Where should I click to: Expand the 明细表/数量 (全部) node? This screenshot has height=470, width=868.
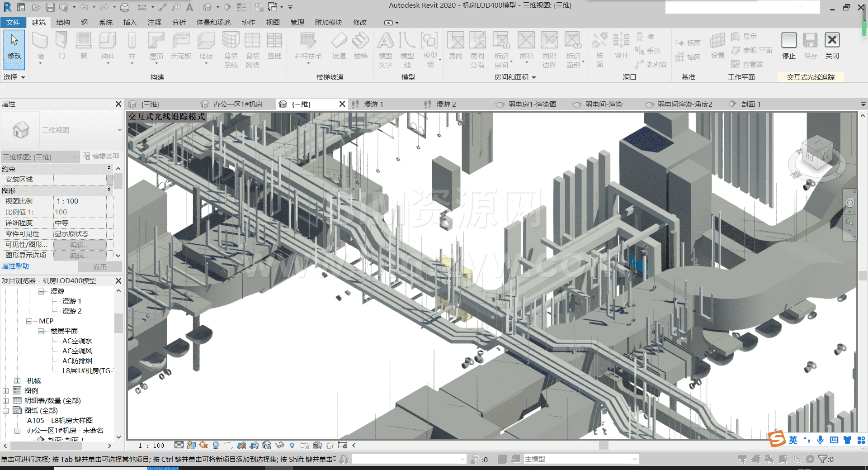[x=5, y=401]
